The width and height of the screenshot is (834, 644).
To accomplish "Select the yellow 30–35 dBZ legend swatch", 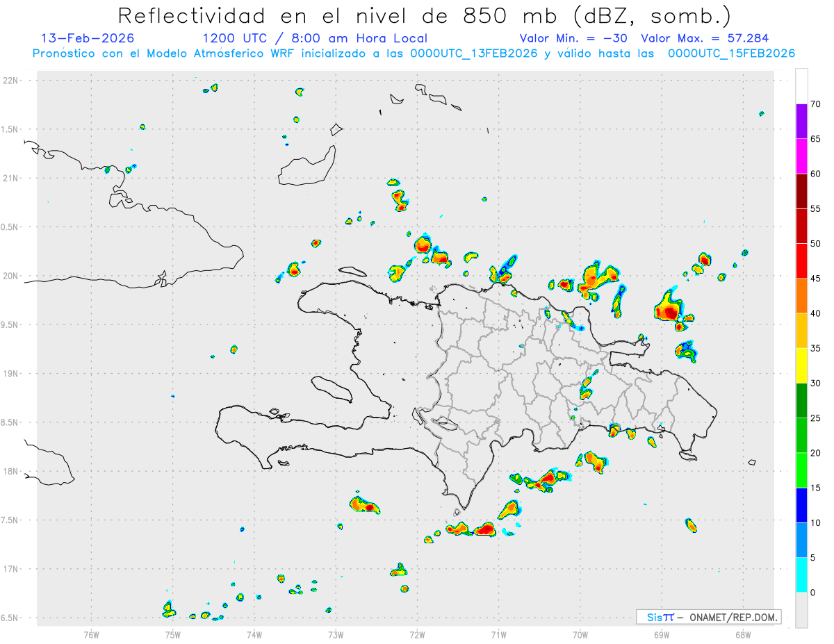I will [801, 366].
